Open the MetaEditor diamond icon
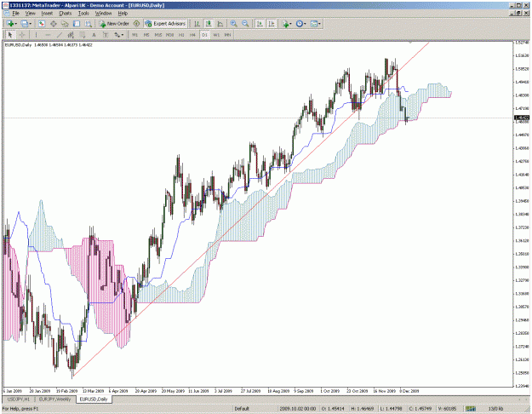The width and height of the screenshot is (532, 414). click(136, 24)
